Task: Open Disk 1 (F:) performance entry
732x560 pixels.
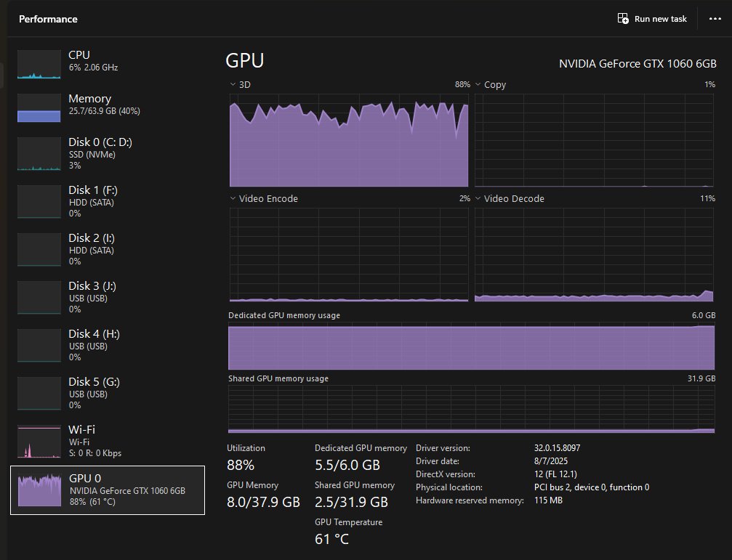Action: tap(108, 201)
